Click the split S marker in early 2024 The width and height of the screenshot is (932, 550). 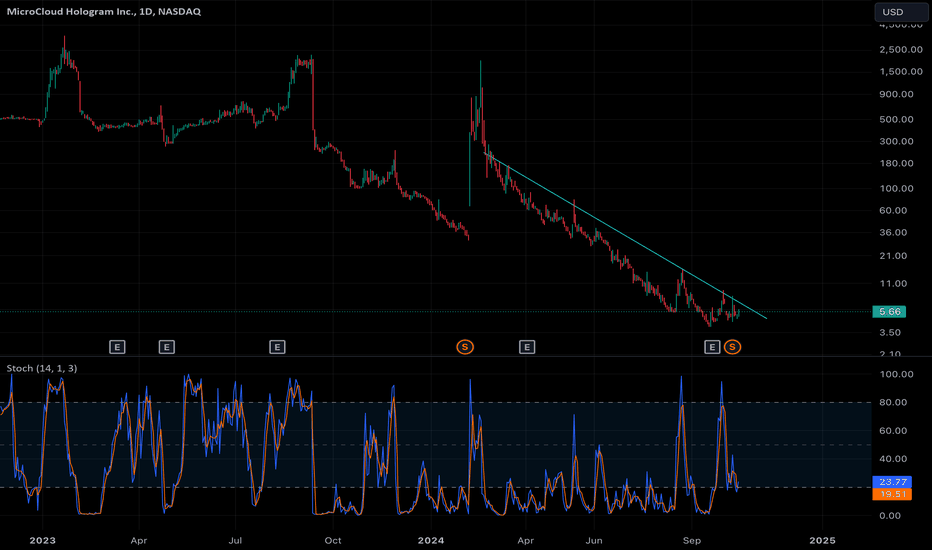[465, 347]
